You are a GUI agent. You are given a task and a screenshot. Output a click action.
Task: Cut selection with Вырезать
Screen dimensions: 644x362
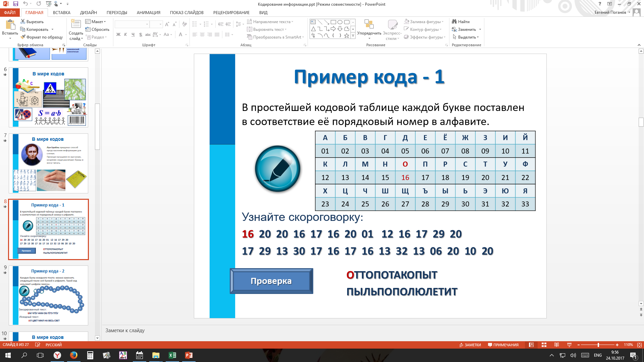[32, 22]
